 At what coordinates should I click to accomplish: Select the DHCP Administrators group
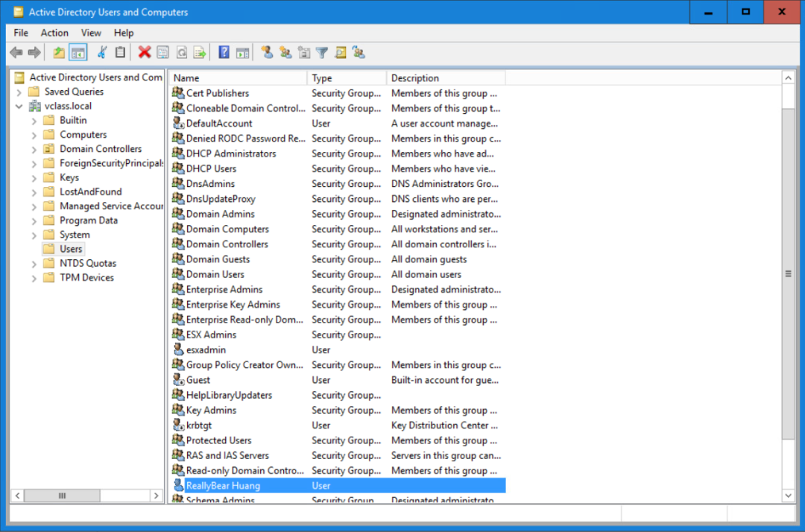point(338,153)
